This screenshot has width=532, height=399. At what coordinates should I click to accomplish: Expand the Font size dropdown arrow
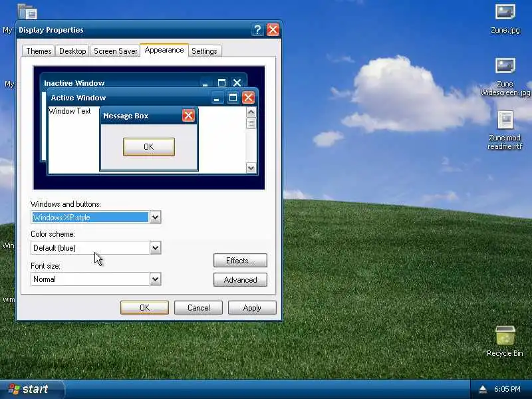tap(156, 279)
